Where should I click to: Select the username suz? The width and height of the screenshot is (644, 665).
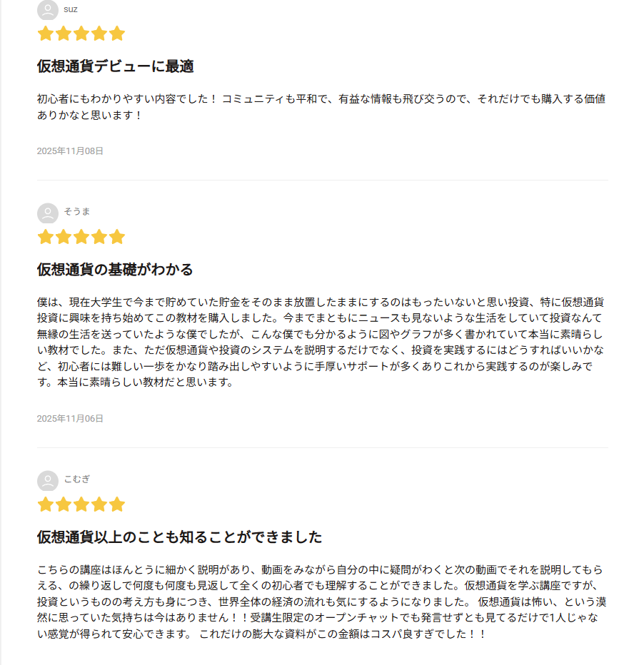[71, 9]
